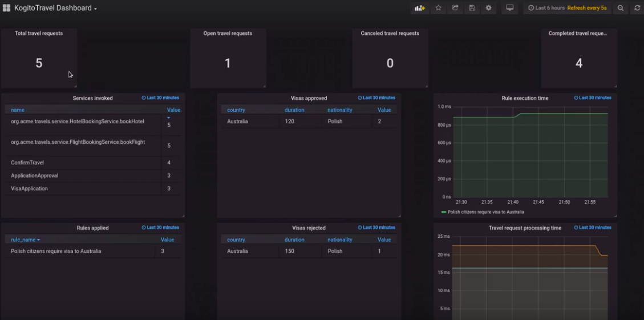
Task: Sort Services invoked by name column
Action: point(17,110)
